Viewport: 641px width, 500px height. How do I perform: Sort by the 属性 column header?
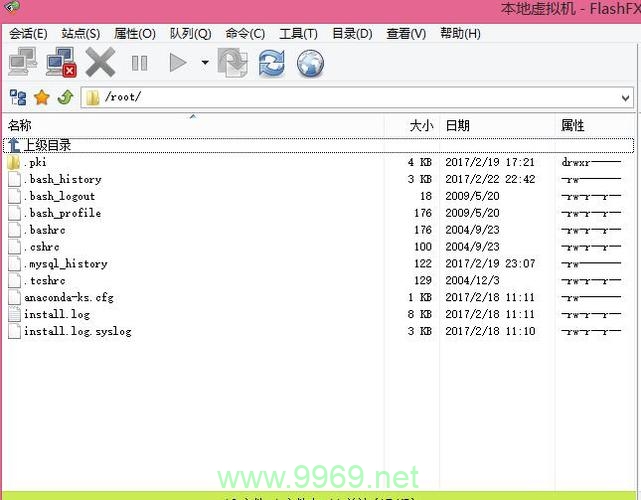(595, 125)
